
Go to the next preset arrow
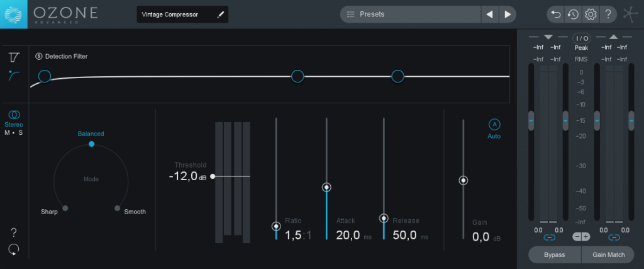pyautogui.click(x=508, y=14)
